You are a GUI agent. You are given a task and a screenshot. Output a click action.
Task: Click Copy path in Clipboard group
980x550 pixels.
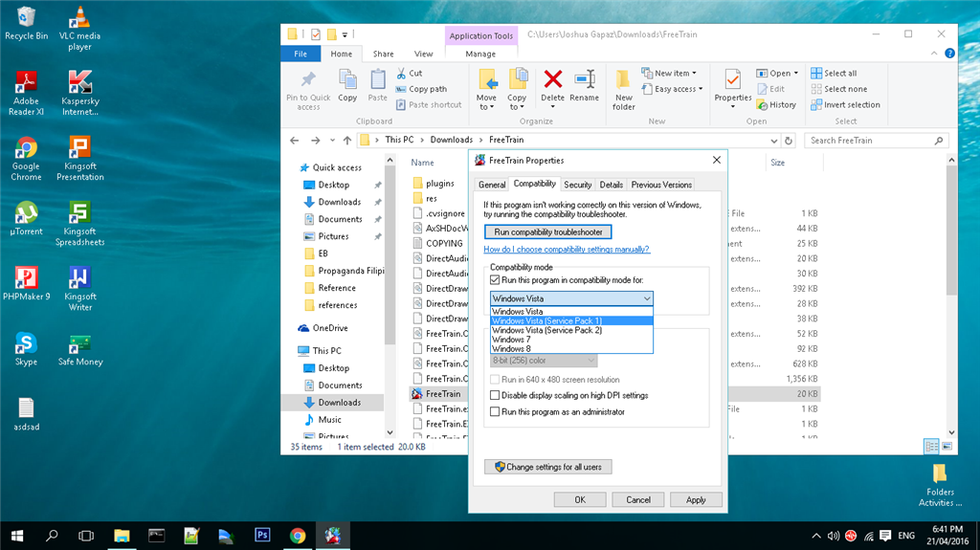[422, 89]
